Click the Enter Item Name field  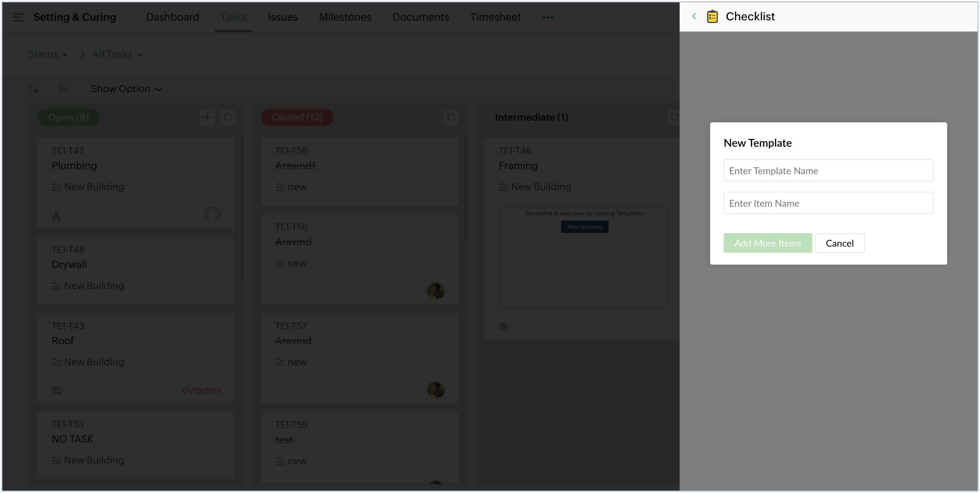(828, 203)
